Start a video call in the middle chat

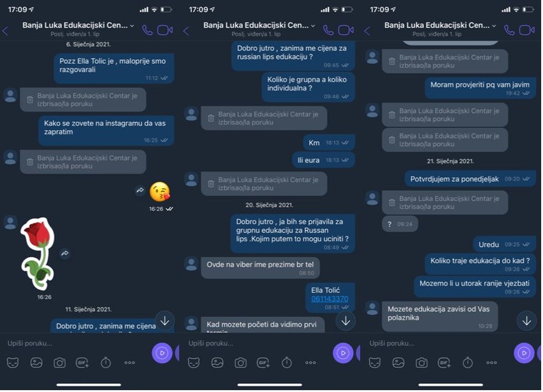pos(346,31)
